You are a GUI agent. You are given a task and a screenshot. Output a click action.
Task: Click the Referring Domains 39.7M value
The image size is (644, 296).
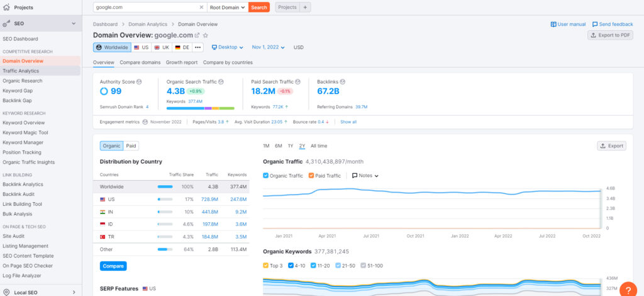click(362, 107)
